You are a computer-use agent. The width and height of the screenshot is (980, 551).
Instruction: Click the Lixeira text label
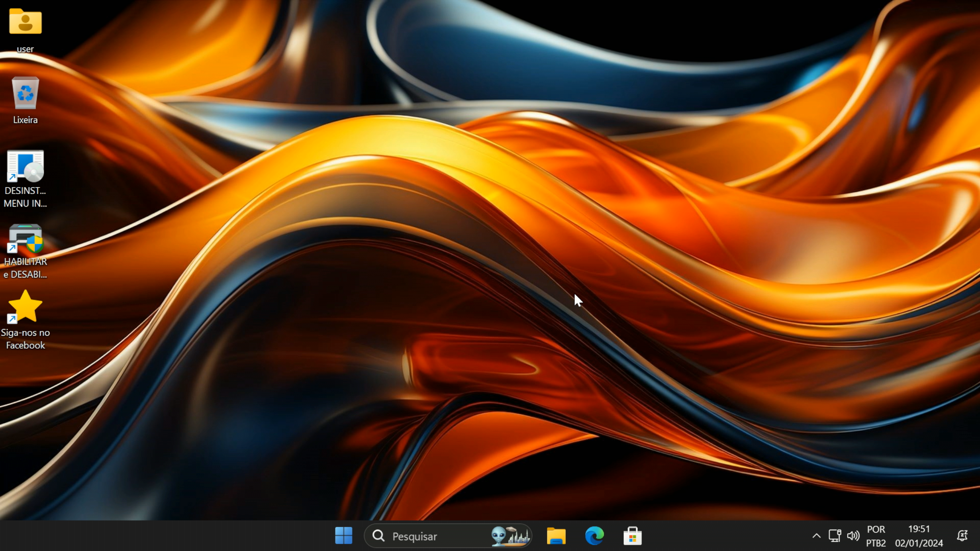pos(25,120)
